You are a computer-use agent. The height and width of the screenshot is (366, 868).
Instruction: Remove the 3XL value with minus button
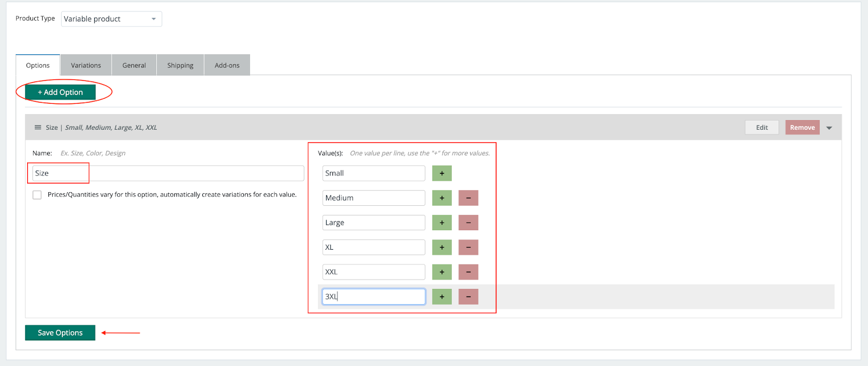[x=468, y=296]
